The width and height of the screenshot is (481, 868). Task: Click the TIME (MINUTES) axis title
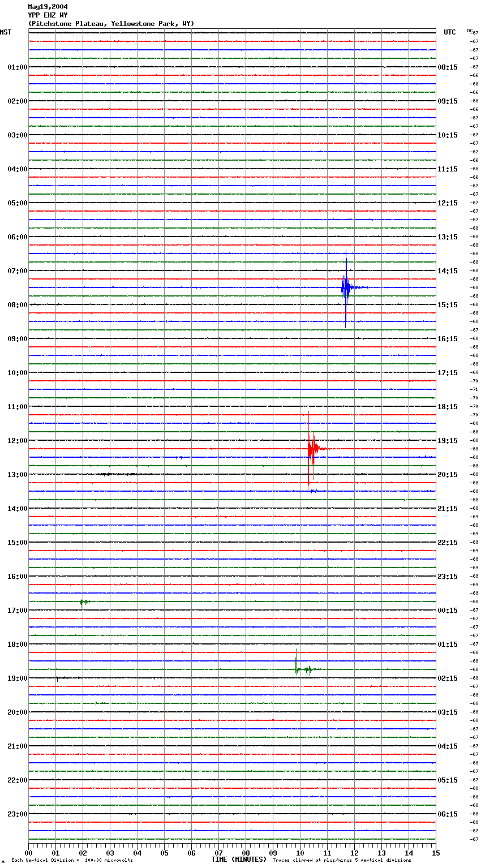point(239,860)
